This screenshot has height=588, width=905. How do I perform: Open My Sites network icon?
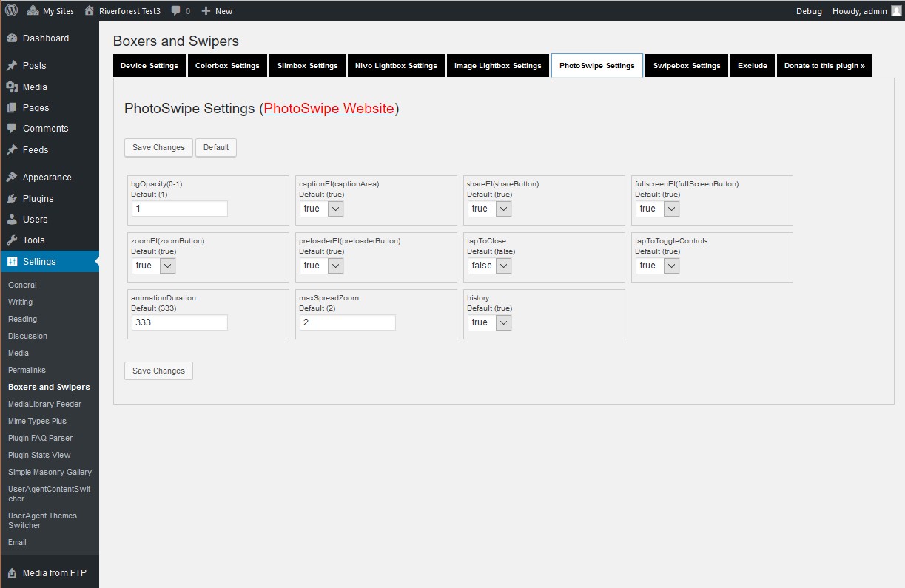[33, 11]
